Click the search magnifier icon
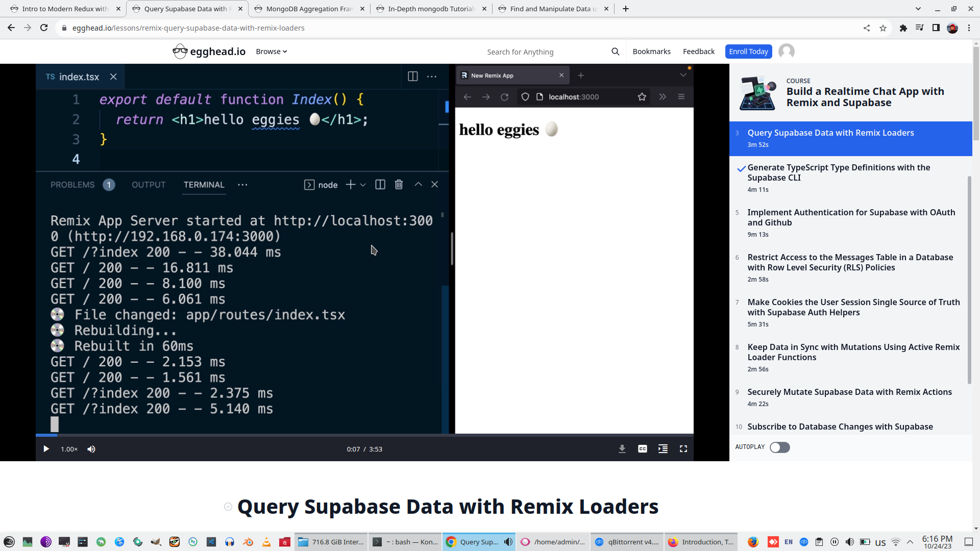The height and width of the screenshot is (551, 980). (615, 52)
